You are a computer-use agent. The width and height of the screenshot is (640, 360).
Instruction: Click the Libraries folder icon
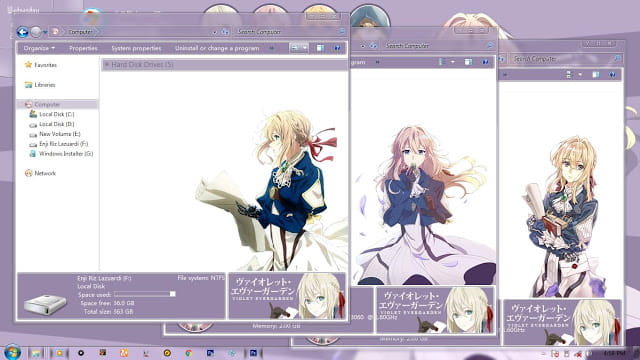click(28, 85)
